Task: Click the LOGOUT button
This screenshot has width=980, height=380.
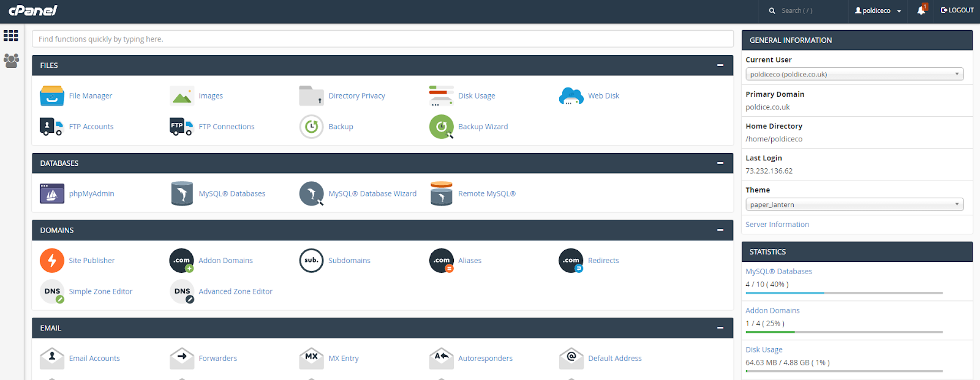Action: coord(957,10)
